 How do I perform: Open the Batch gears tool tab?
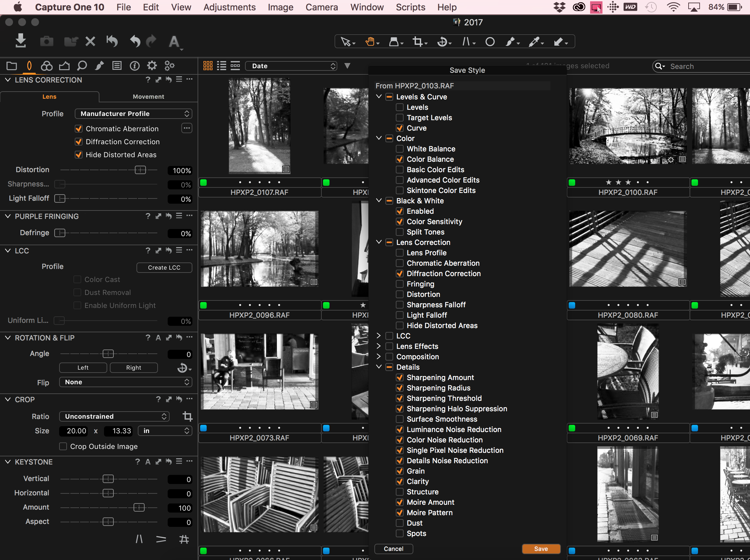pos(170,65)
